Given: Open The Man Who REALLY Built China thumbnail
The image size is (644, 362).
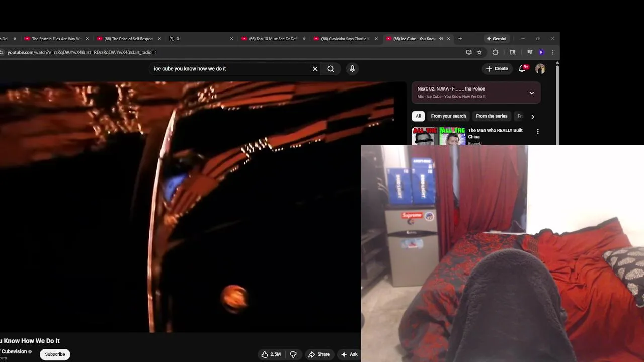Looking at the screenshot, I should click(x=439, y=136).
